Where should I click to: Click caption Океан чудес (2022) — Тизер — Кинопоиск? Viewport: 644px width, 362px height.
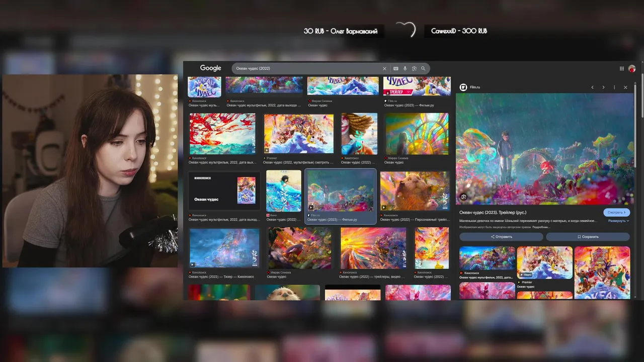pos(221,277)
